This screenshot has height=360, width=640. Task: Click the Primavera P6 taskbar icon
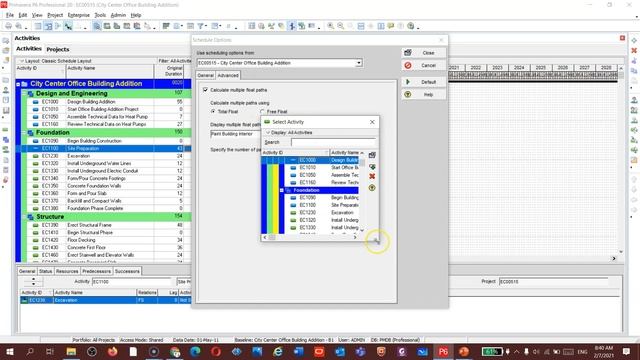[x=443, y=351]
